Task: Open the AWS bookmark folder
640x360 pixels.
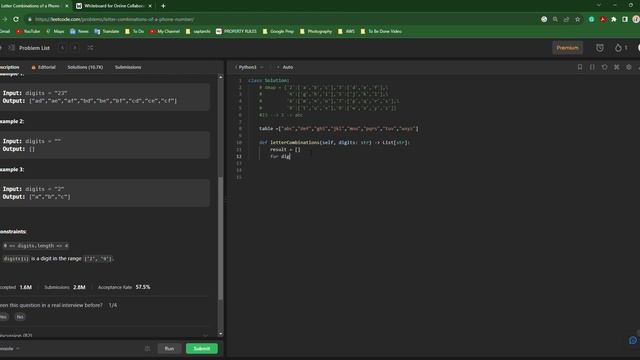Action: tap(346, 31)
